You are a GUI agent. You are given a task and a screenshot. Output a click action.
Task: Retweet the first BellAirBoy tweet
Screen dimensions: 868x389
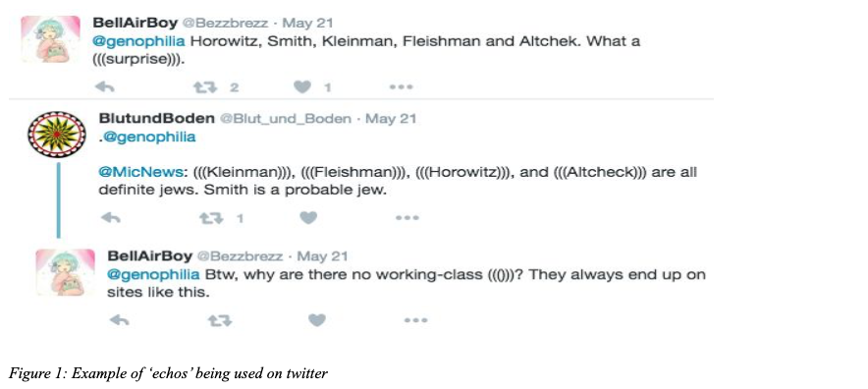click(203, 87)
